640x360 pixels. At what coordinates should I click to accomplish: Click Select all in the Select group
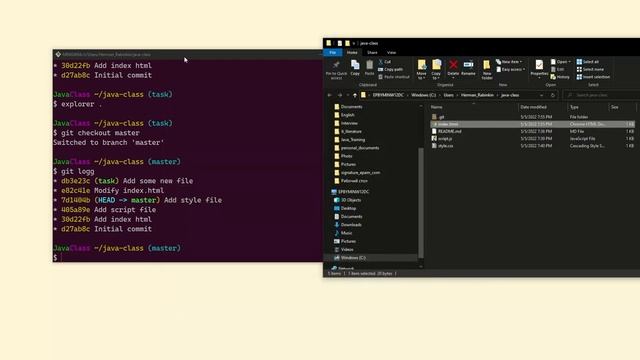click(588, 62)
